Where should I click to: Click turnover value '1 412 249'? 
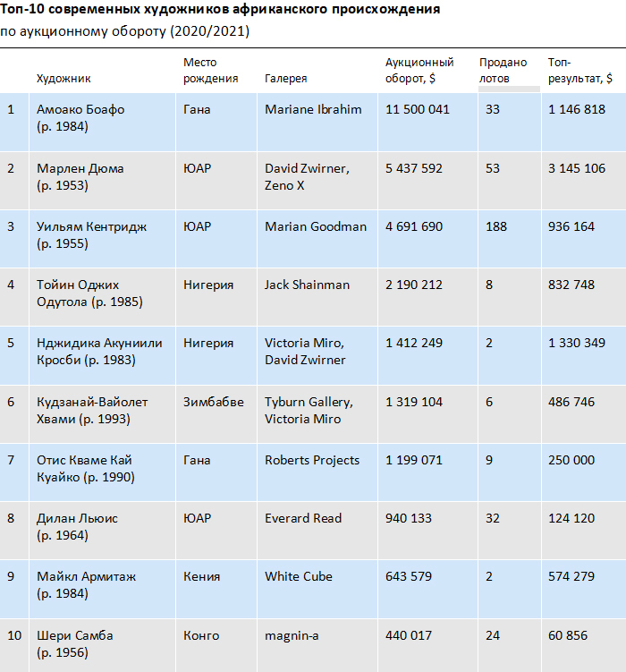[x=414, y=343]
